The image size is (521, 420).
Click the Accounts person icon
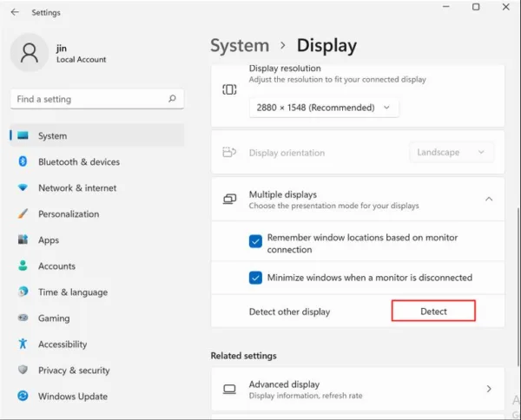(x=23, y=266)
